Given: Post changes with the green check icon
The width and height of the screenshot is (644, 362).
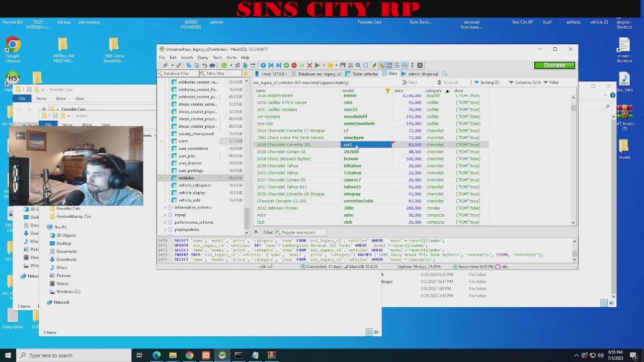Looking at the screenshot, I should [x=302, y=65].
